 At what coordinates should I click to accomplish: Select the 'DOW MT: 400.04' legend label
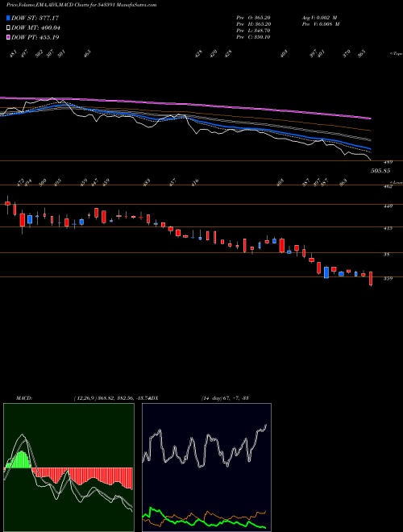coord(35,27)
